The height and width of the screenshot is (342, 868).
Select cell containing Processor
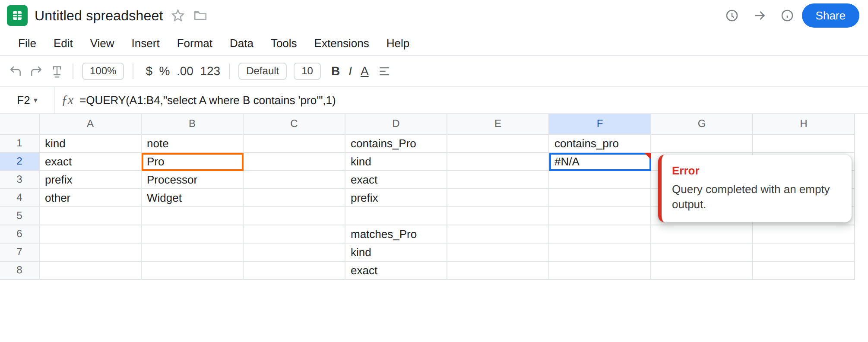[x=192, y=180]
